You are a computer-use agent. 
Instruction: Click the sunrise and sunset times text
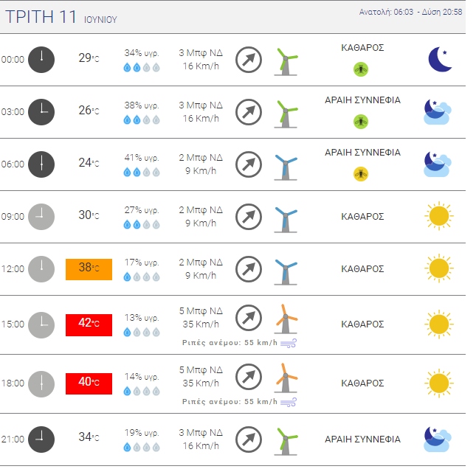pyautogui.click(x=411, y=13)
